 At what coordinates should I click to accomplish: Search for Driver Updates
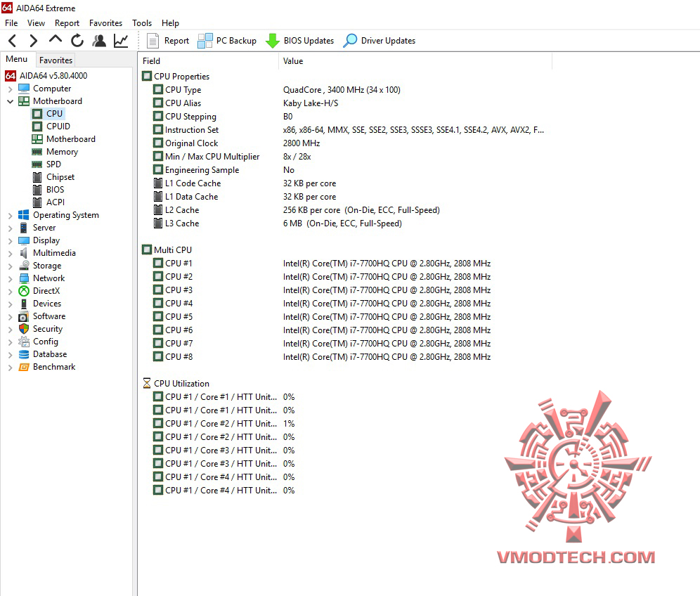click(x=380, y=41)
